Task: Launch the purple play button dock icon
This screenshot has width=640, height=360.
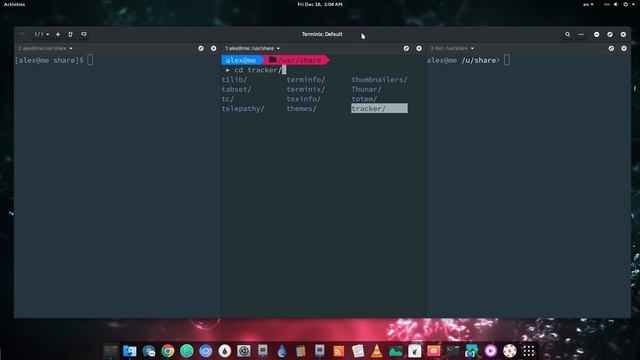Action: [x=491, y=351]
